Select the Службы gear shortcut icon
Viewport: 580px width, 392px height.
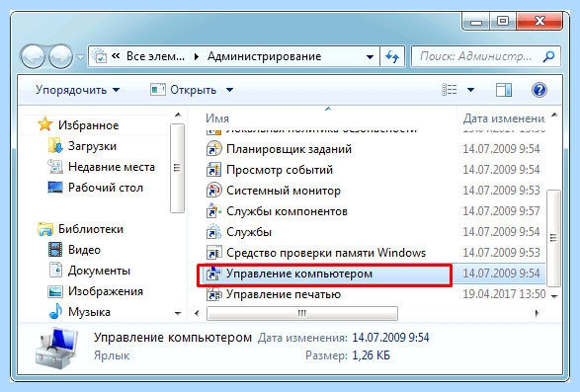click(x=213, y=232)
